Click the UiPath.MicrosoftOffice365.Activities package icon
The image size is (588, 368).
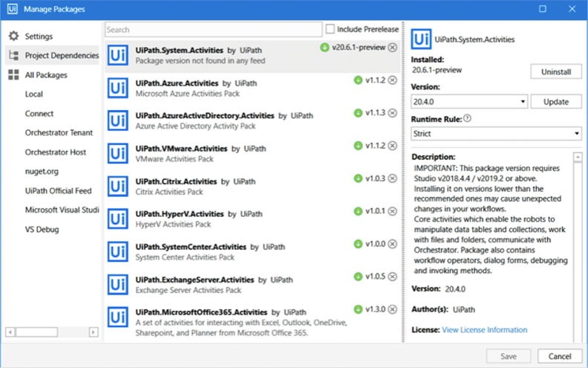(118, 317)
